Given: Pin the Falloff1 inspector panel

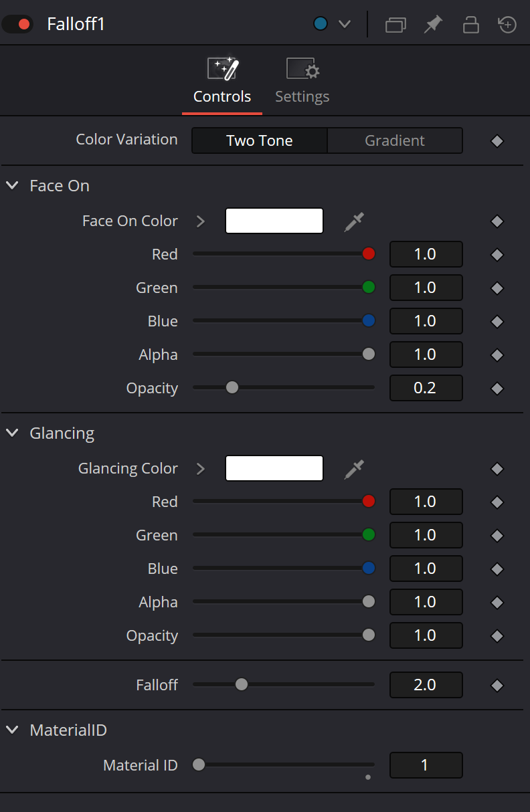Looking at the screenshot, I should click(x=433, y=25).
